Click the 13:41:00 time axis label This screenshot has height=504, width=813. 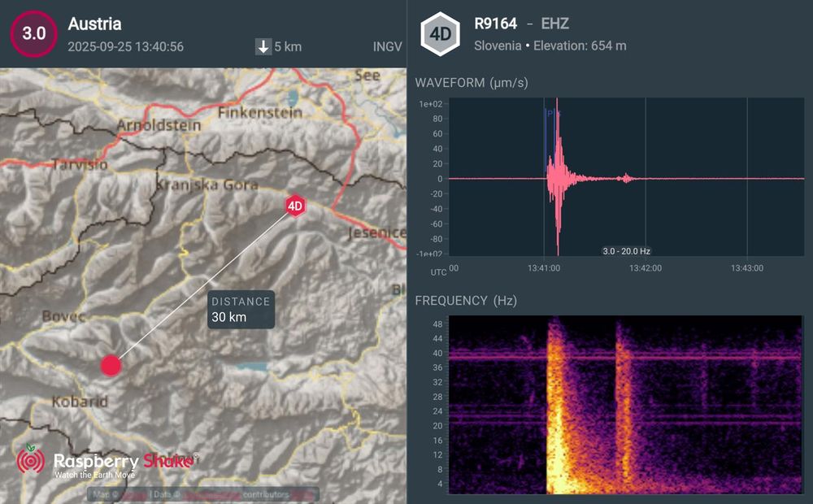[x=544, y=268]
